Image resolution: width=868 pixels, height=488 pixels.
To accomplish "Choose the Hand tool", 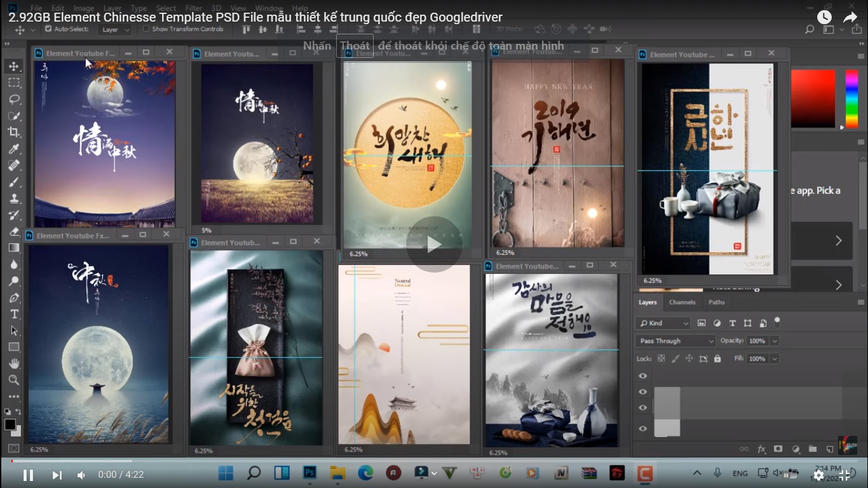I will click(14, 363).
